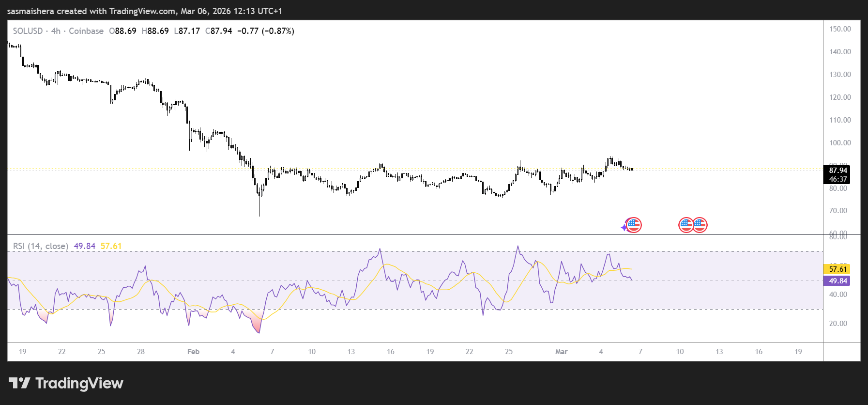Click the purple sparkle event marker icon

[624, 227]
